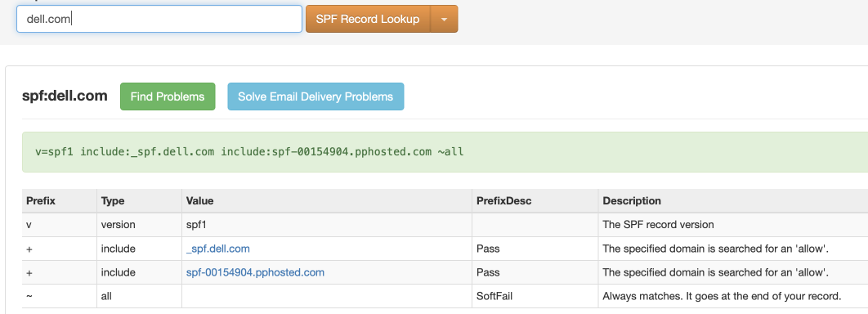Click 'The SPF record version' description
Viewport: 868px width, 314px height.
[x=658, y=225]
